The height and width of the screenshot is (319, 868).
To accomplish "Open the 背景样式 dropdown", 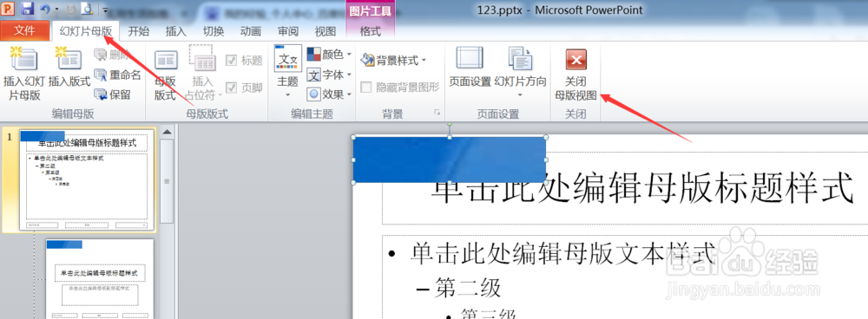I will tap(393, 61).
